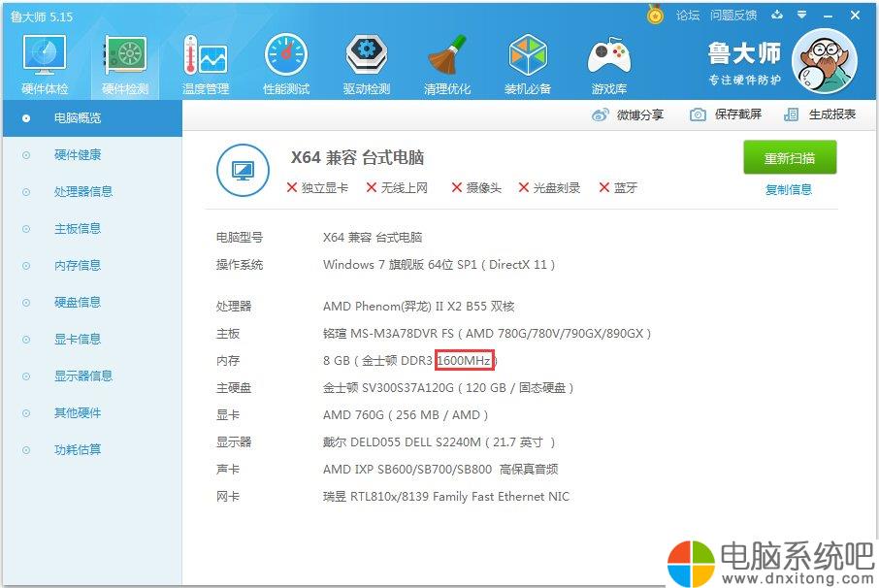Screen dimensions: 879x588
Task: Click the 独立显卡 unavailable feature indicator
Action: point(317,188)
